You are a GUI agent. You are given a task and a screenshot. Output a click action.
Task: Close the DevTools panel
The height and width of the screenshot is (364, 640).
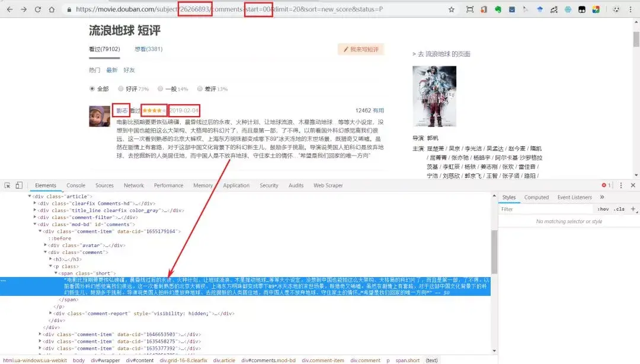[633, 185]
